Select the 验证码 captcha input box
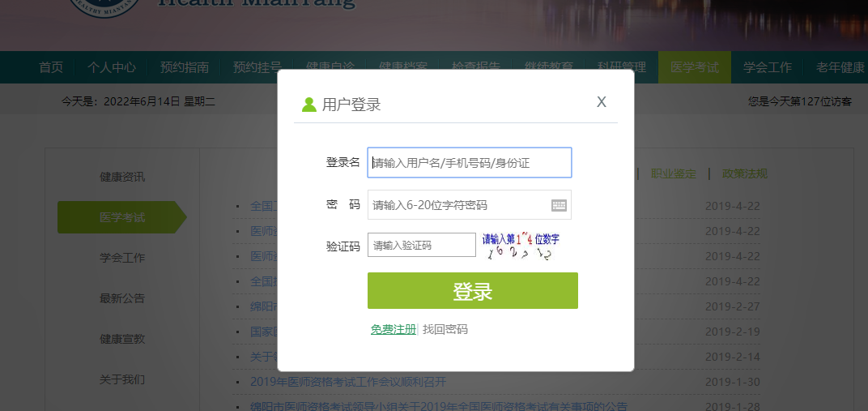Screen dimensions: 868x411 pos(422,246)
